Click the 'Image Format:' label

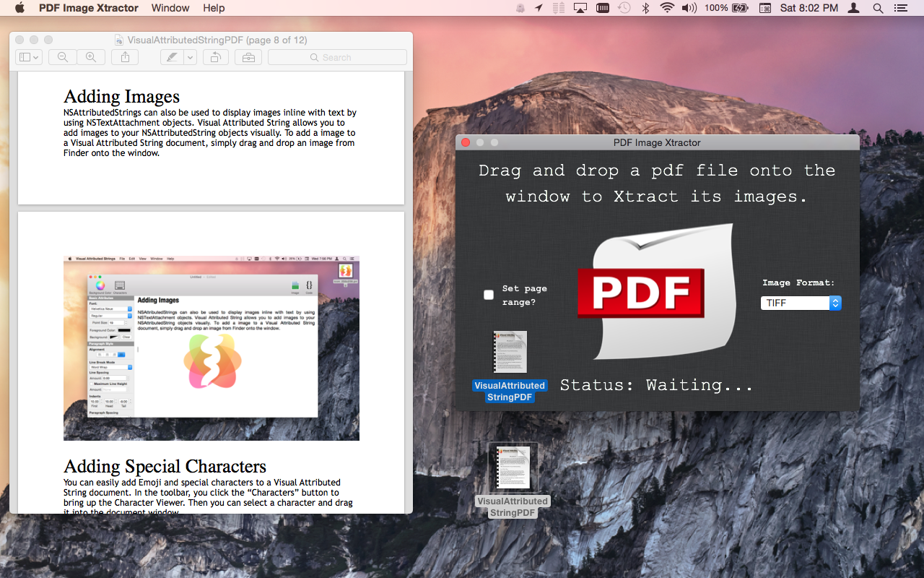pos(798,283)
